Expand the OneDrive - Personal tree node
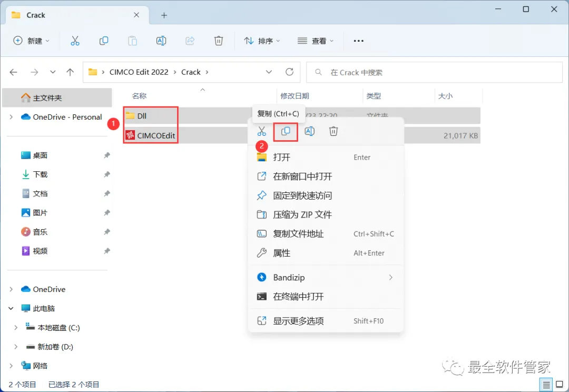 (x=11, y=117)
